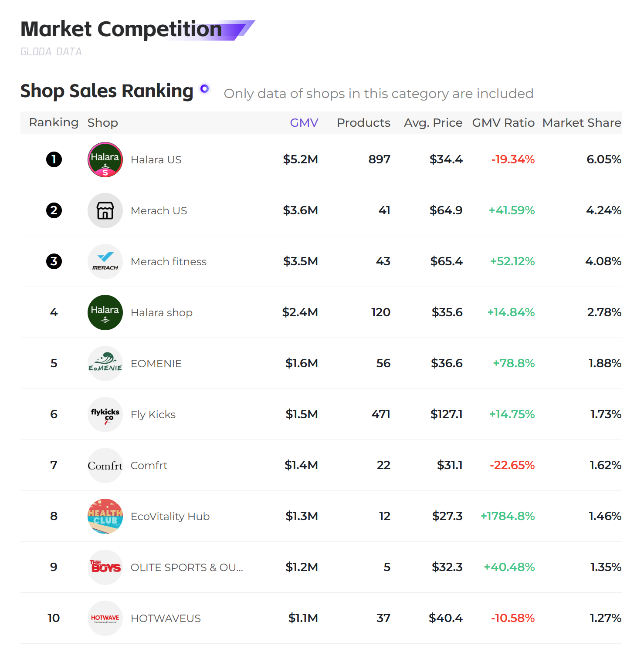The width and height of the screenshot is (644, 649).
Task: Click the EOMENIE wave logo
Action: [x=105, y=363]
